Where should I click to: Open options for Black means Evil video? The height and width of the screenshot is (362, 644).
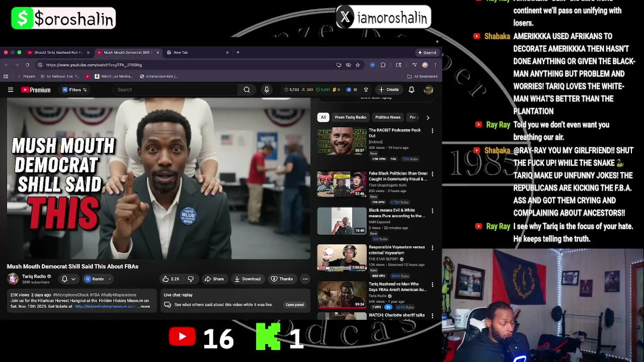(x=432, y=211)
